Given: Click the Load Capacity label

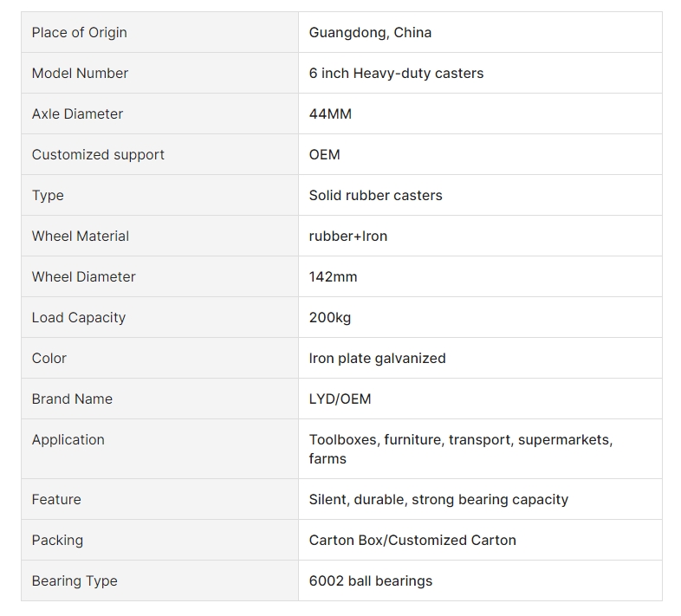Looking at the screenshot, I should (79, 318).
